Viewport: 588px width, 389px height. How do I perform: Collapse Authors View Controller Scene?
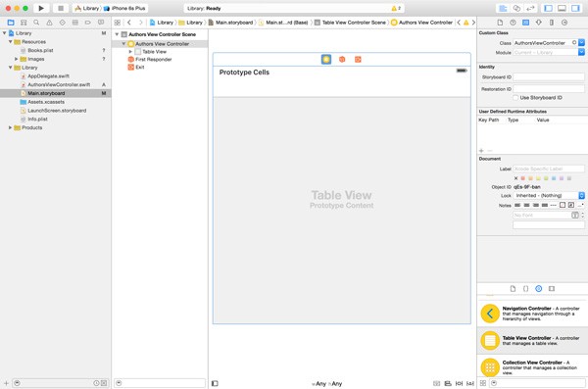pyautogui.click(x=117, y=34)
